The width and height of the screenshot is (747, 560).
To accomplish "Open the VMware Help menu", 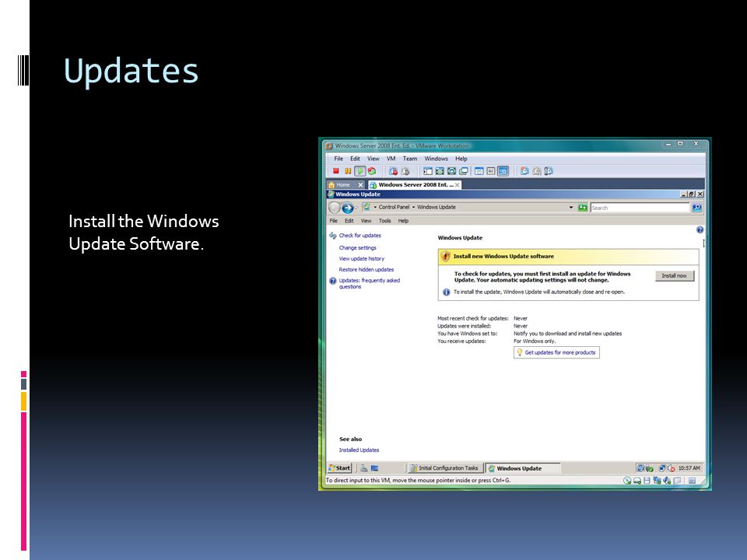I will coord(461,159).
